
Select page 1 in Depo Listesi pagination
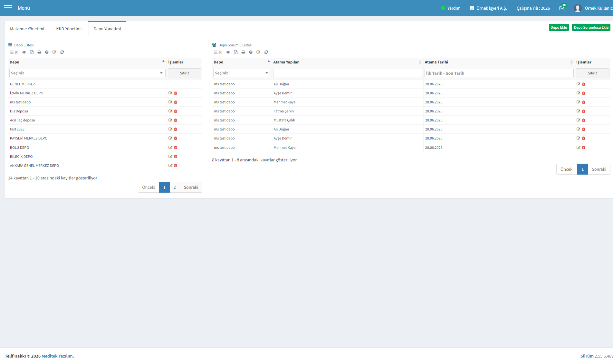[164, 187]
